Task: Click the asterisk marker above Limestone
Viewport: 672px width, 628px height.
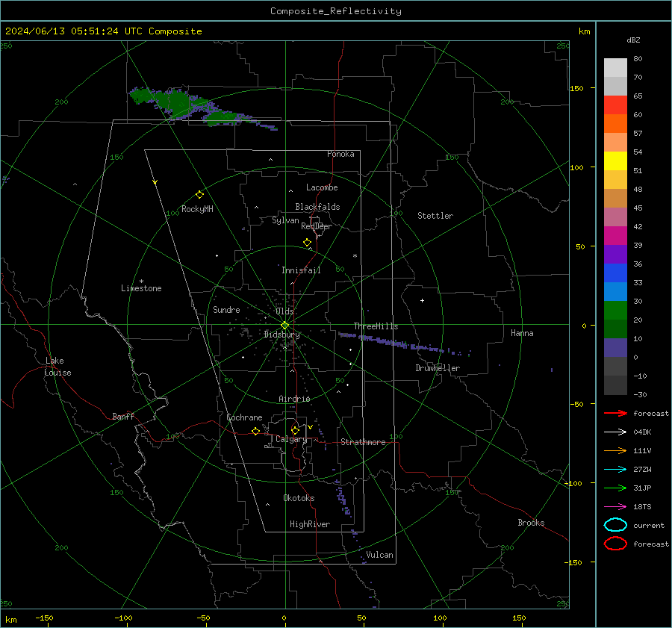Action: (x=141, y=282)
